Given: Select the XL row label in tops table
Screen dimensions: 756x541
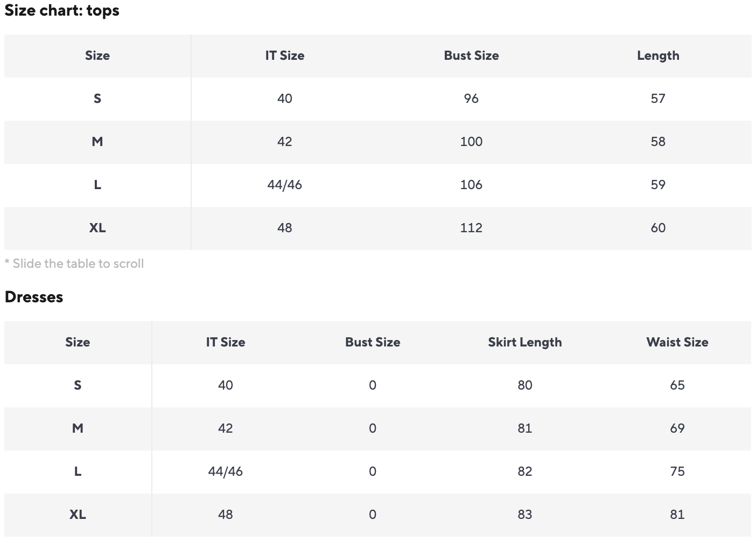Looking at the screenshot, I should 97,228.
